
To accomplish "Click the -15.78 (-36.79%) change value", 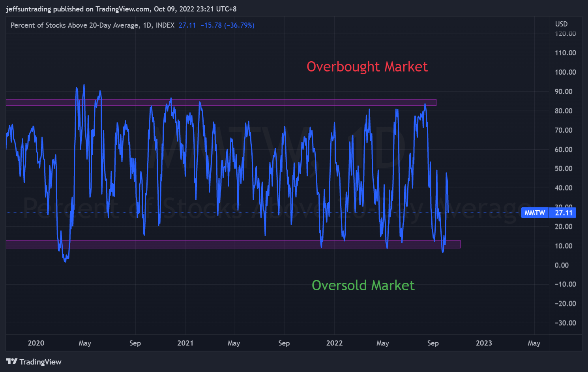I will [x=227, y=25].
